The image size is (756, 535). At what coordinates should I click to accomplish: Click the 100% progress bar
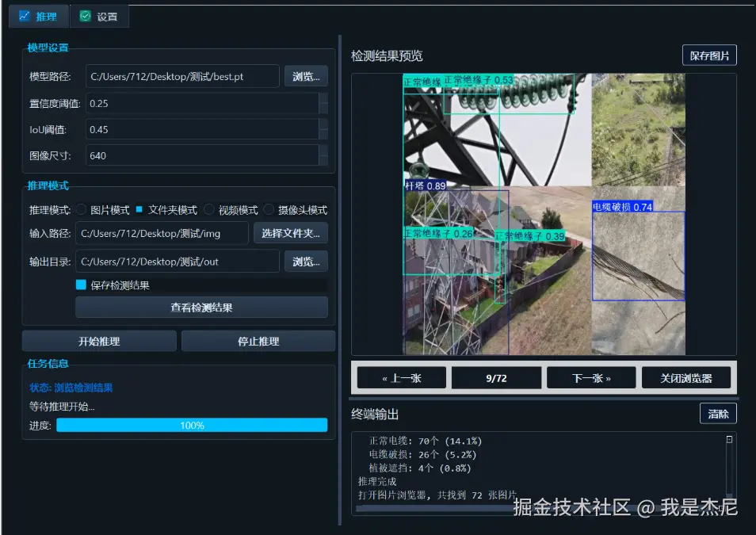[193, 425]
